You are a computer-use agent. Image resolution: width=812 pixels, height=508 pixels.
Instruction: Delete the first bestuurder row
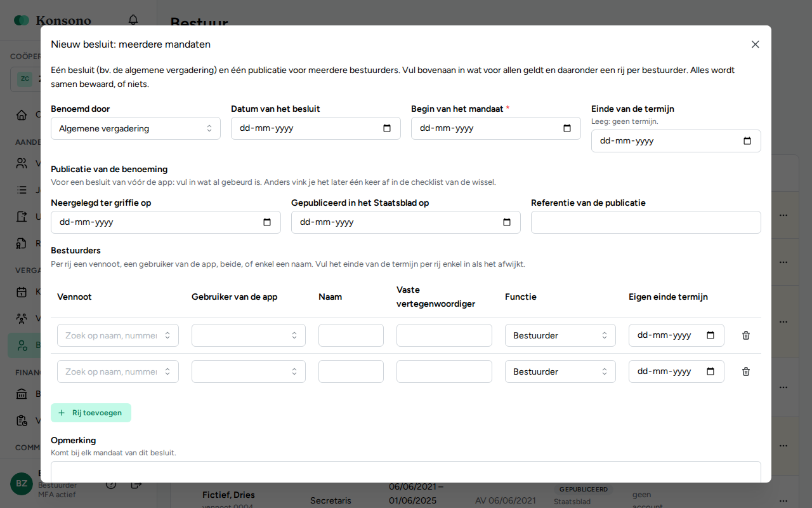tap(746, 335)
